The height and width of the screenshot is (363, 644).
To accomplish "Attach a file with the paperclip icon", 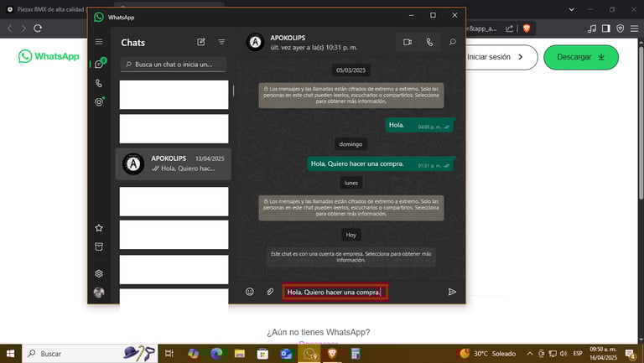I will tap(270, 292).
